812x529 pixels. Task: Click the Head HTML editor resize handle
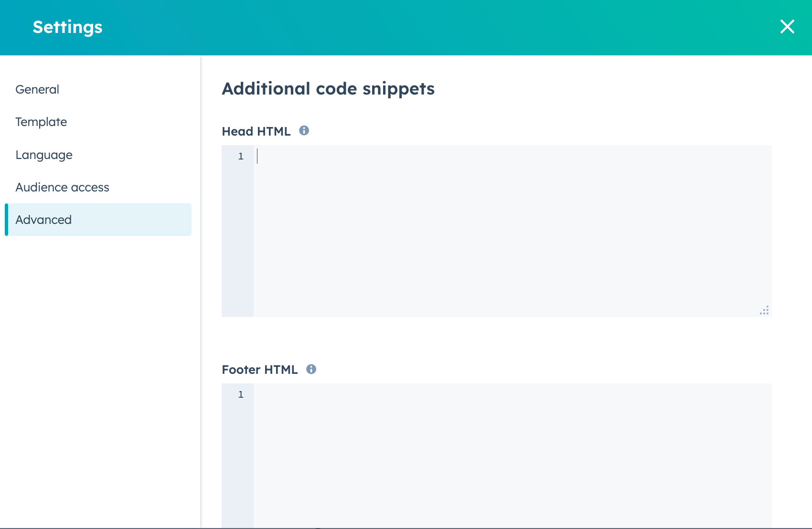pyautogui.click(x=765, y=310)
